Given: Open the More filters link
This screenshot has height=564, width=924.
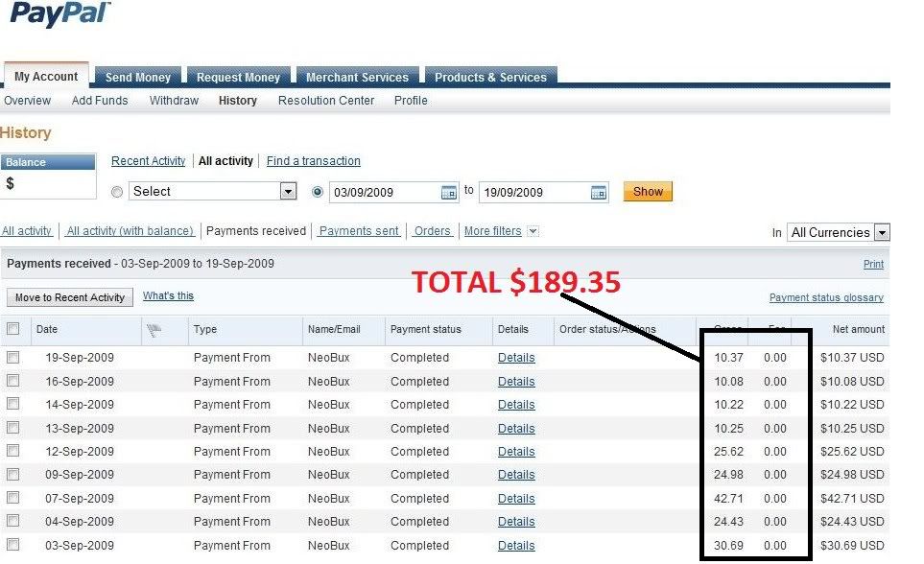Looking at the screenshot, I should point(492,231).
